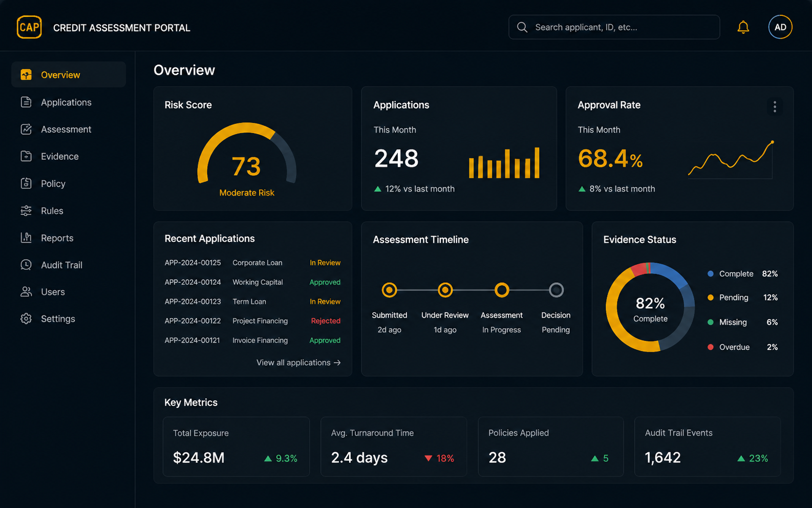Click the Evidence folder icon
The image size is (812, 508).
click(26, 156)
